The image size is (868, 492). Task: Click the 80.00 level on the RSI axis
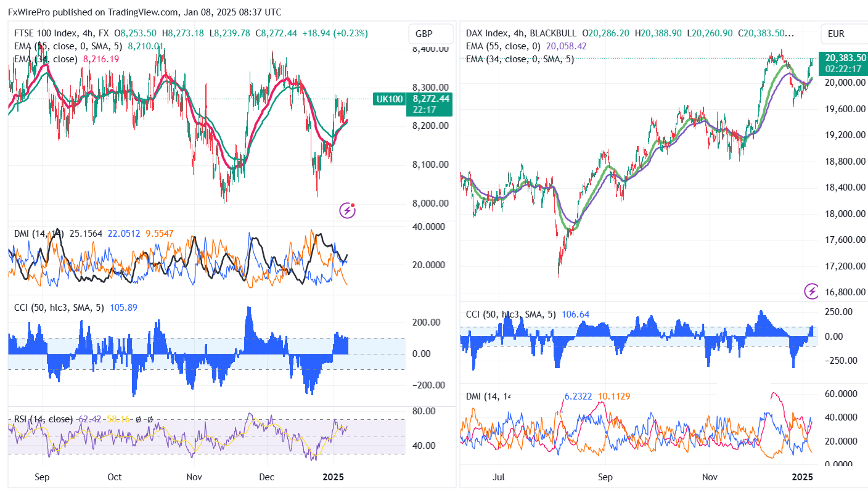pyautogui.click(x=423, y=411)
